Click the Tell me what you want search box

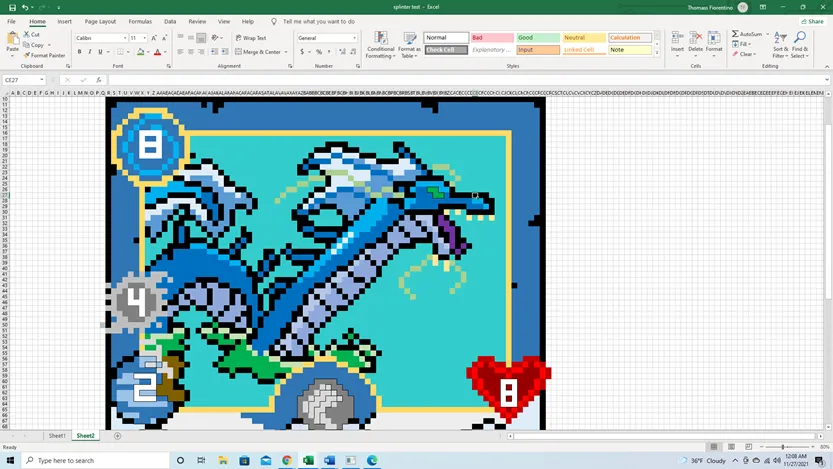[x=319, y=22]
